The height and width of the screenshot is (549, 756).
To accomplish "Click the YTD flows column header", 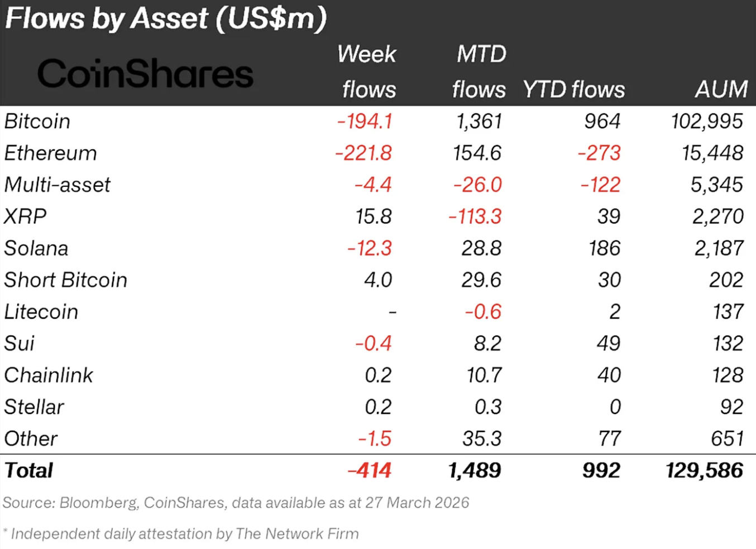I will pyautogui.click(x=573, y=89).
